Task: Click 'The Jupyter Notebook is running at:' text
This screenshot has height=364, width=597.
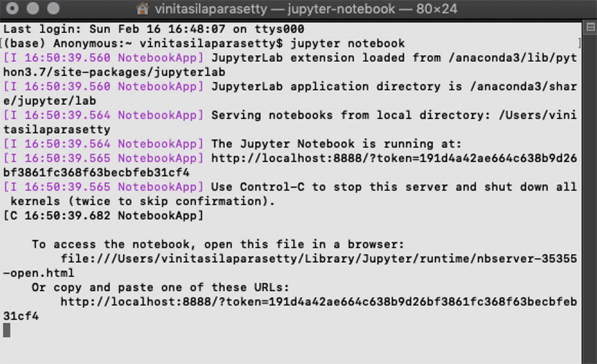Action: tap(336, 144)
